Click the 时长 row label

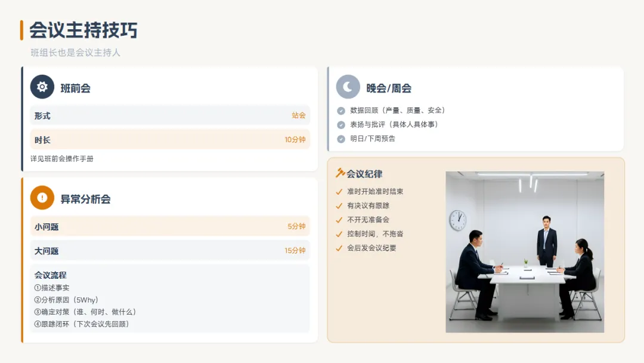coord(42,140)
